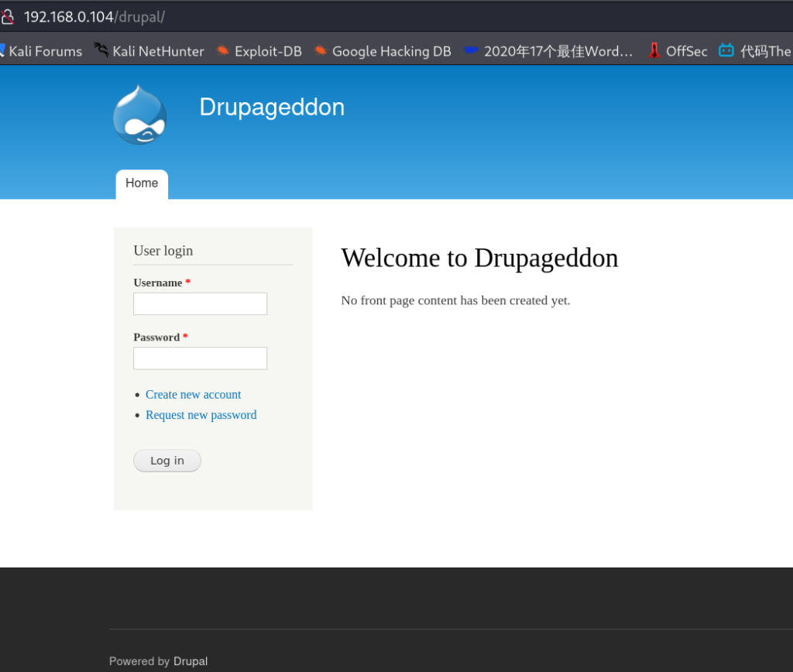
Task: Open the OffSec bookmark
Action: pos(677,51)
